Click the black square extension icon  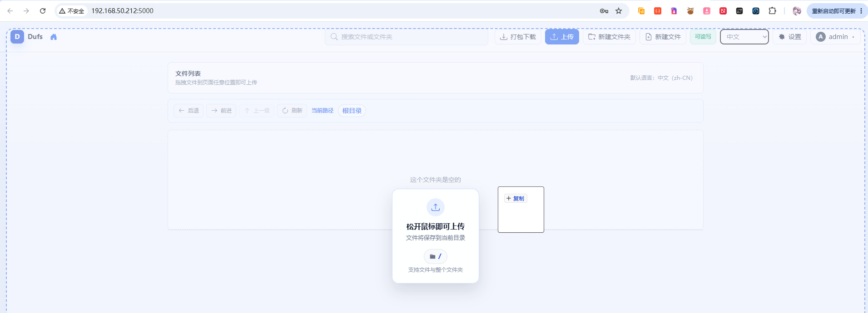point(739,11)
